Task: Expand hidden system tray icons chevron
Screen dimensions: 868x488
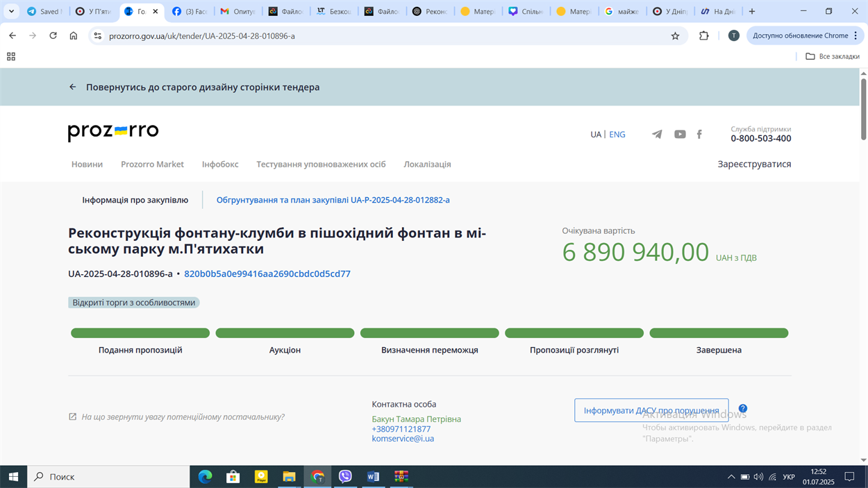Action: click(x=731, y=477)
